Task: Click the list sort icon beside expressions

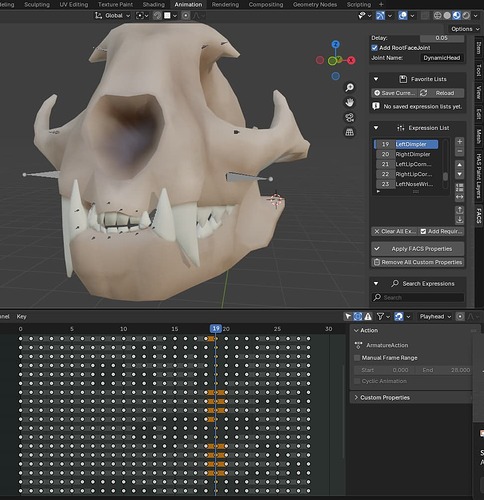Action: click(x=459, y=188)
